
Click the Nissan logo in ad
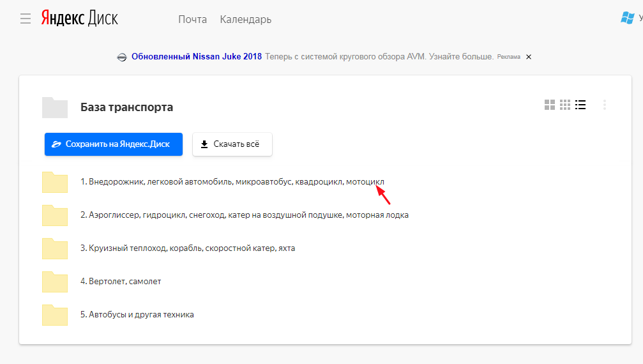click(122, 57)
